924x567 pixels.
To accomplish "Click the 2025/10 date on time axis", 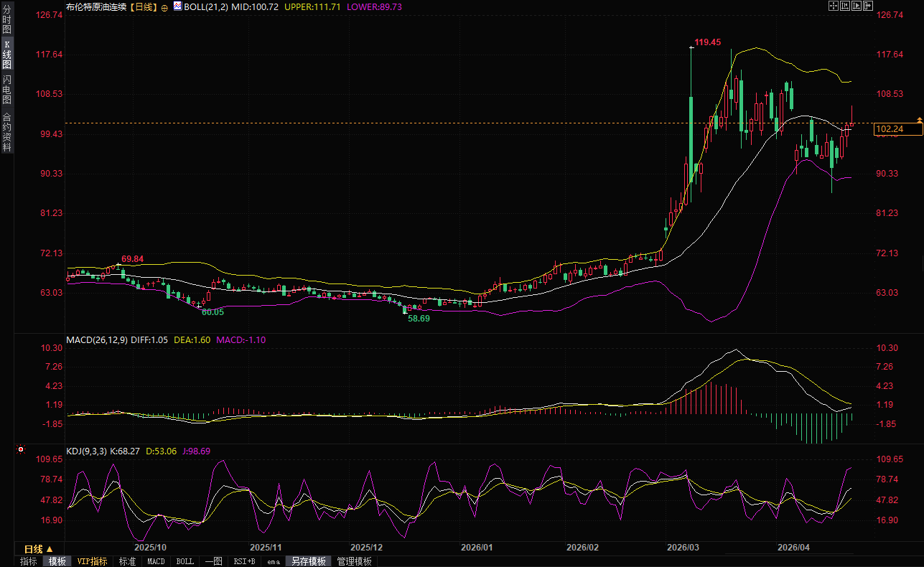I will pos(151,547).
